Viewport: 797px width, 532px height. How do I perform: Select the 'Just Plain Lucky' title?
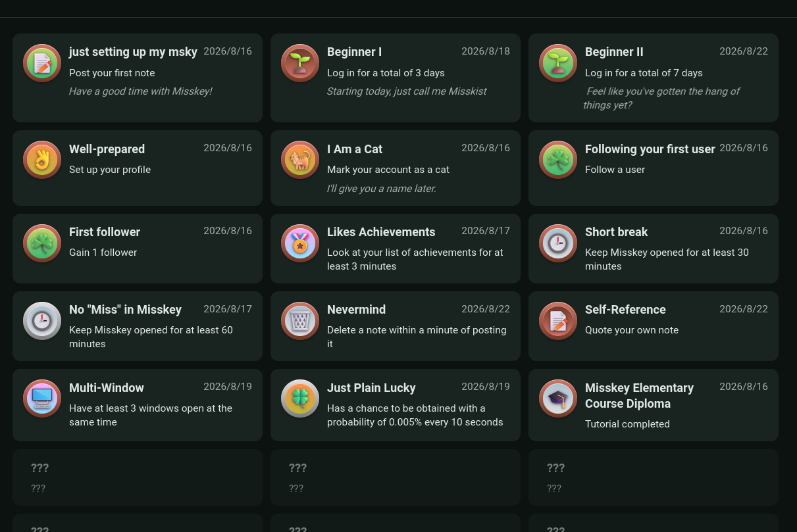pyautogui.click(x=371, y=388)
